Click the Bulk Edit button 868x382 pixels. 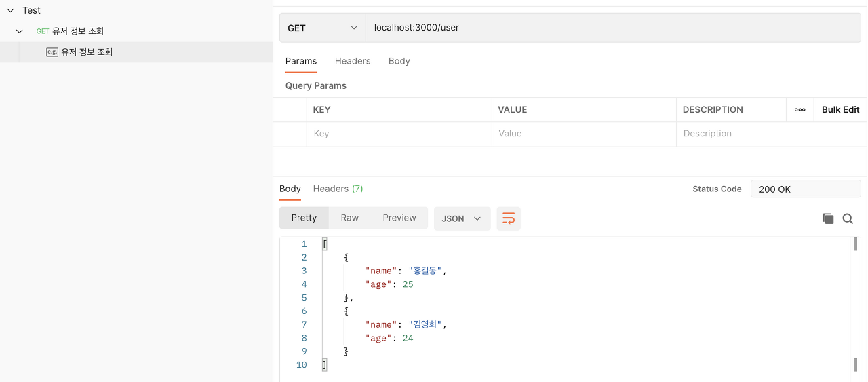[841, 109]
